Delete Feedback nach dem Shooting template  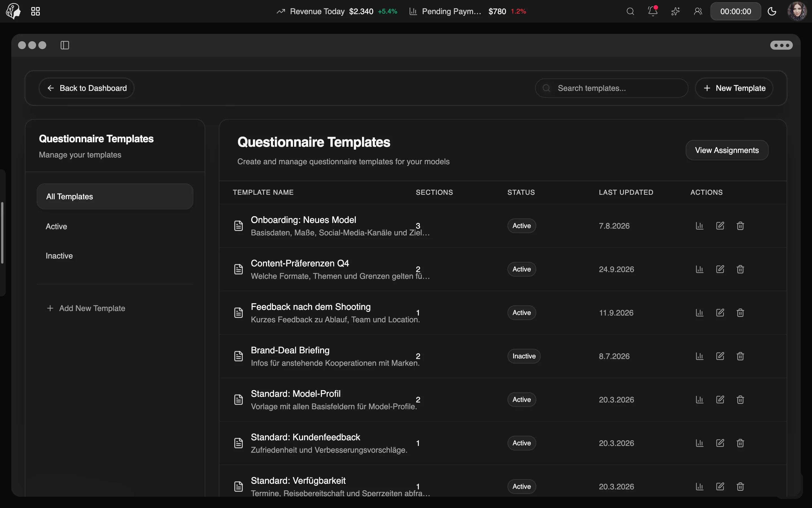tap(741, 313)
